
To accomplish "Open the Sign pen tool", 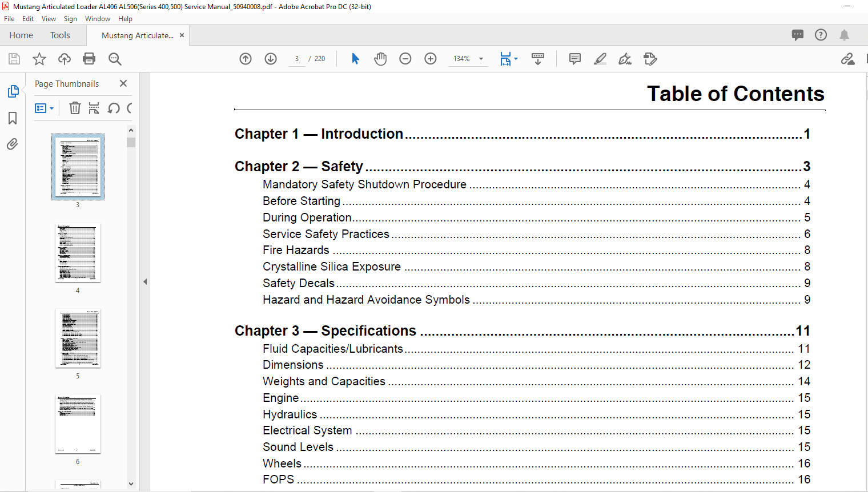I will pyautogui.click(x=625, y=59).
